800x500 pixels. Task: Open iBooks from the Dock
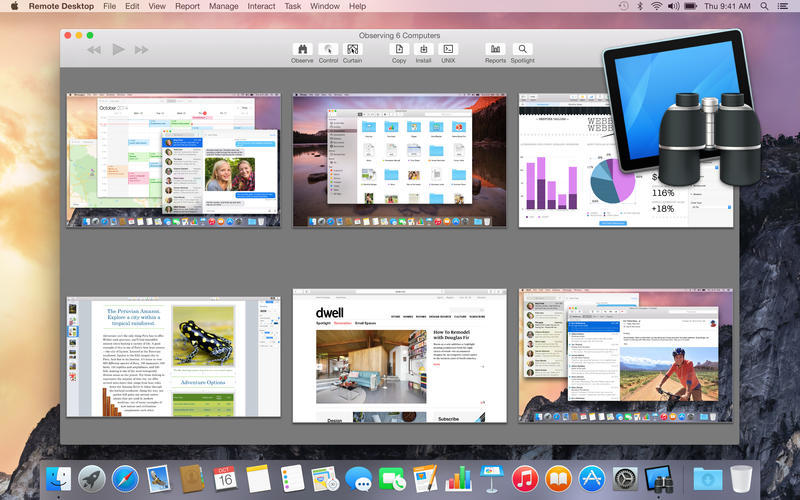(x=558, y=479)
